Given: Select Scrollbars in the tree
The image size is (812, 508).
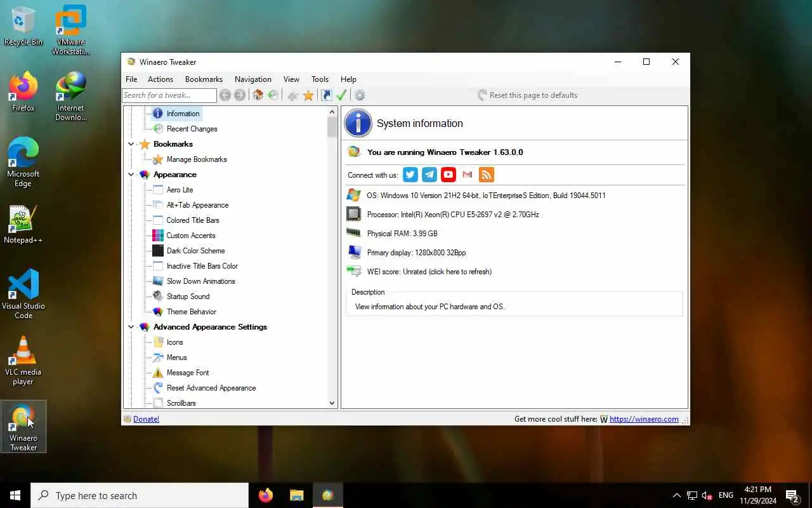Looking at the screenshot, I should click(x=181, y=403).
